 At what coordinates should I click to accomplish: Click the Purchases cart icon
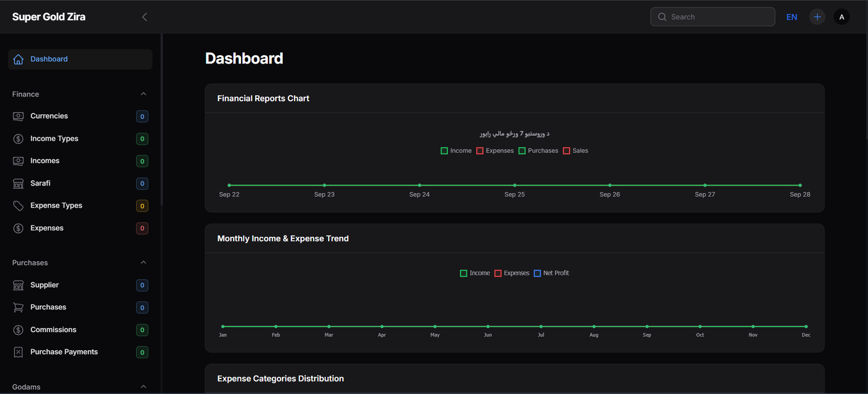coord(18,307)
